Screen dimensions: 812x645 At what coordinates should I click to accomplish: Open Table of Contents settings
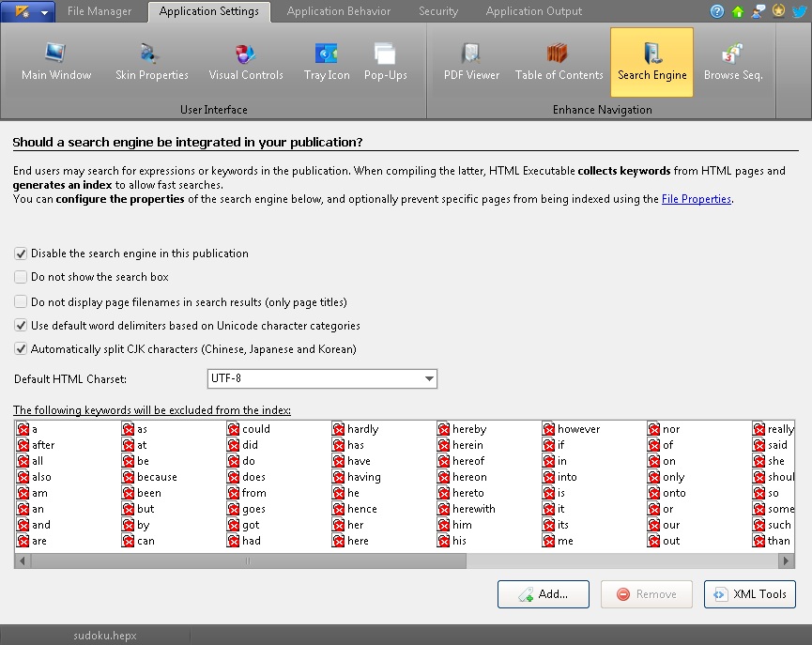tap(559, 62)
